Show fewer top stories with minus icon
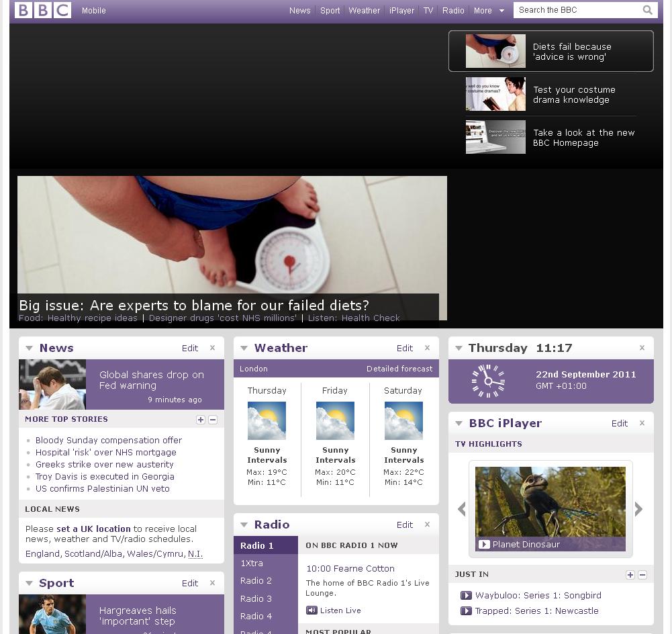Image resolution: width=672 pixels, height=634 pixels. click(x=213, y=420)
